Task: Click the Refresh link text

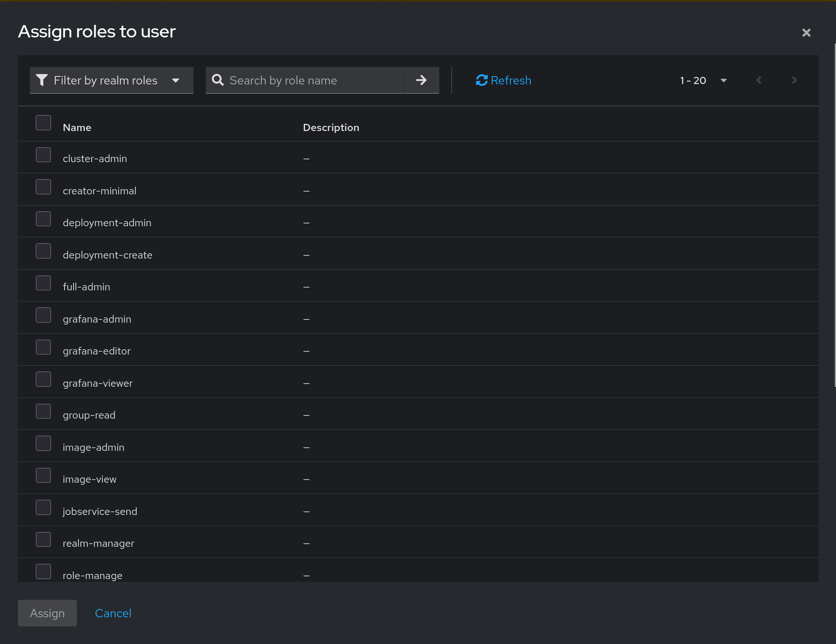Action: [511, 80]
